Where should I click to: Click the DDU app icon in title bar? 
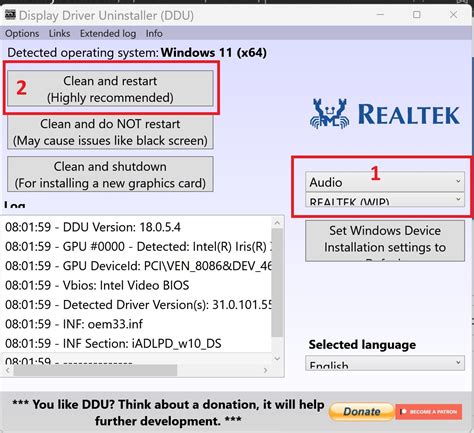click(x=10, y=15)
